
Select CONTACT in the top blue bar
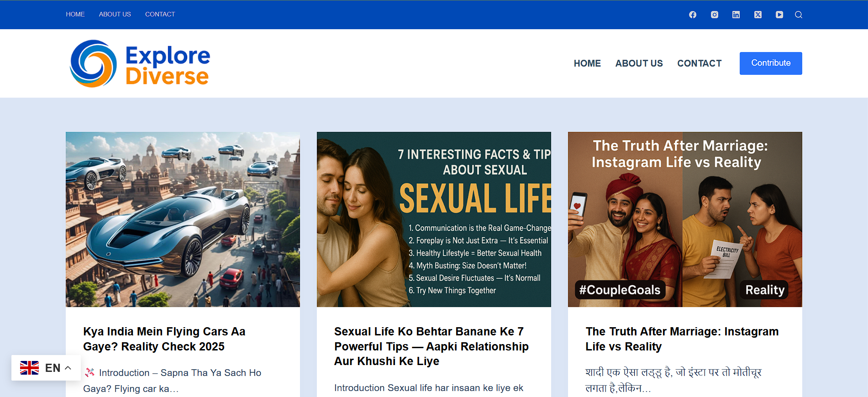(x=160, y=14)
